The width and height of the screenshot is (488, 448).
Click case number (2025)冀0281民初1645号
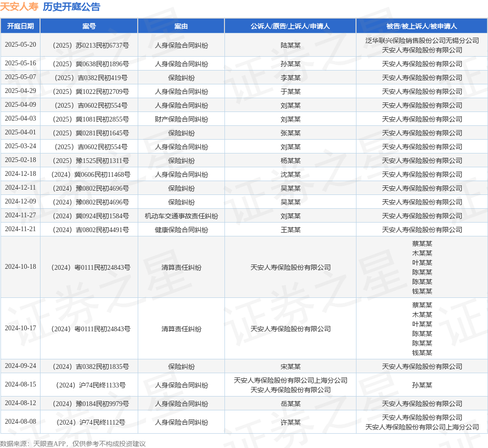89,133
